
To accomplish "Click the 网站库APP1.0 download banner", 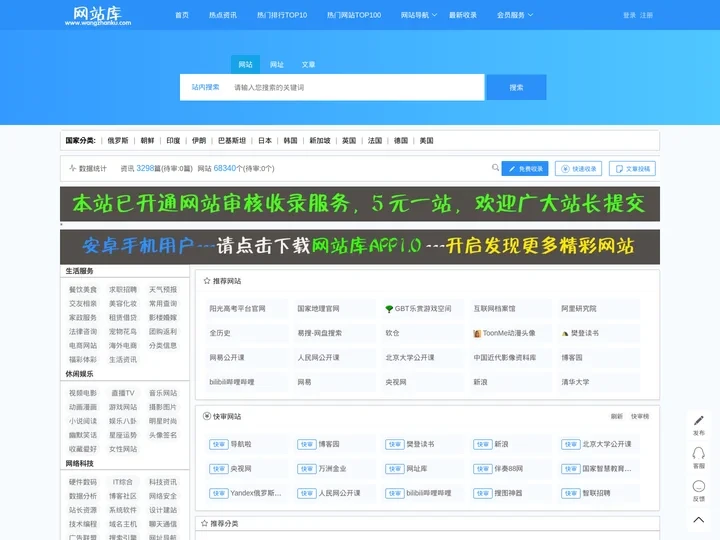I will [360, 247].
